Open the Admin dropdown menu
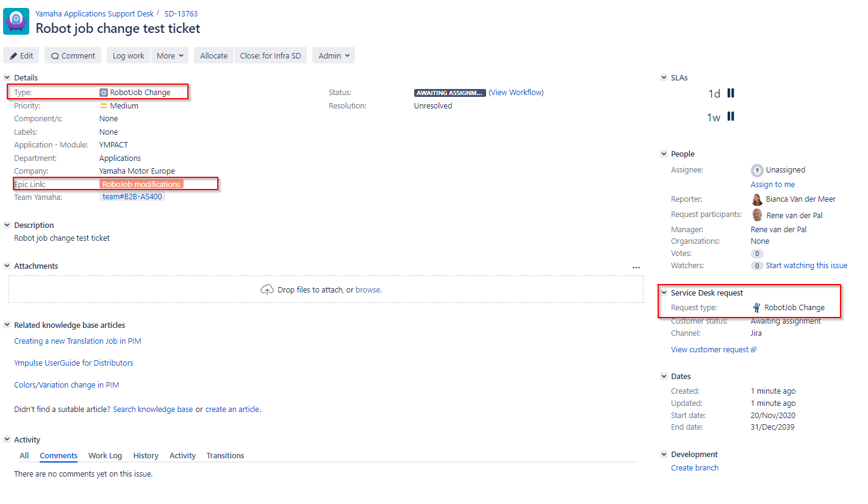868x504 pixels. pos(334,55)
